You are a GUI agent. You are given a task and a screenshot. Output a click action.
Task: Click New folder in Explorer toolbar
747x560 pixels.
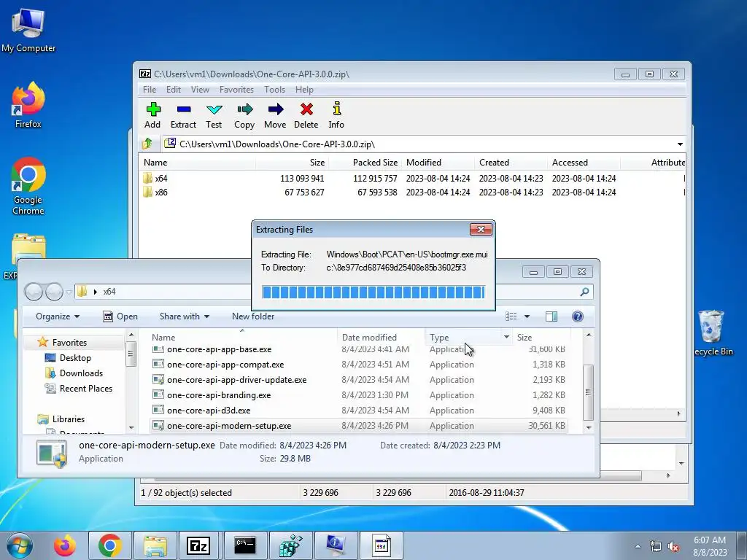[x=253, y=316]
